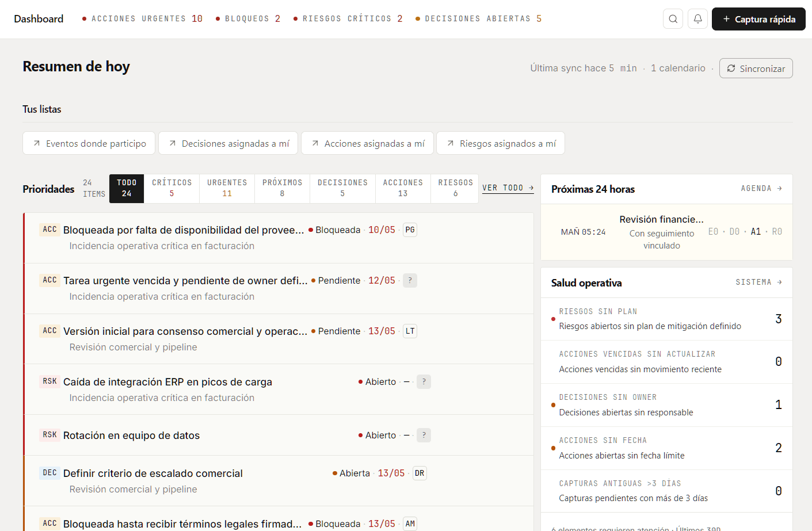812x531 pixels.
Task: Click unknown owner badge on Rotación en equipo
Action: tap(424, 436)
